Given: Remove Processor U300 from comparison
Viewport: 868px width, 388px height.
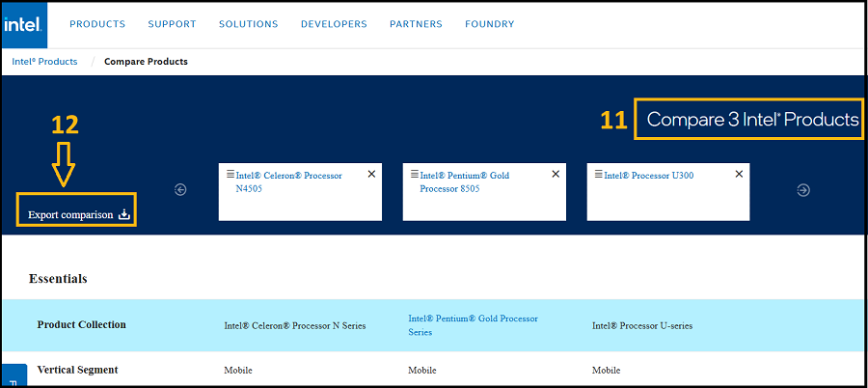Looking at the screenshot, I should pyautogui.click(x=739, y=174).
